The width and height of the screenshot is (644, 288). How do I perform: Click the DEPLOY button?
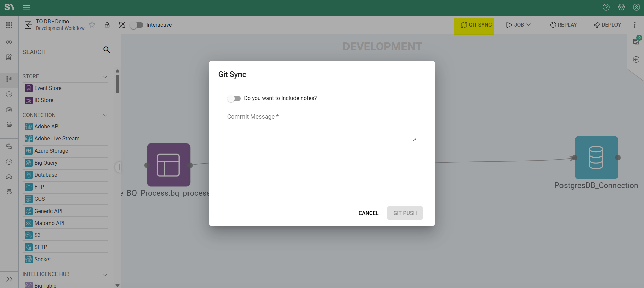point(607,25)
